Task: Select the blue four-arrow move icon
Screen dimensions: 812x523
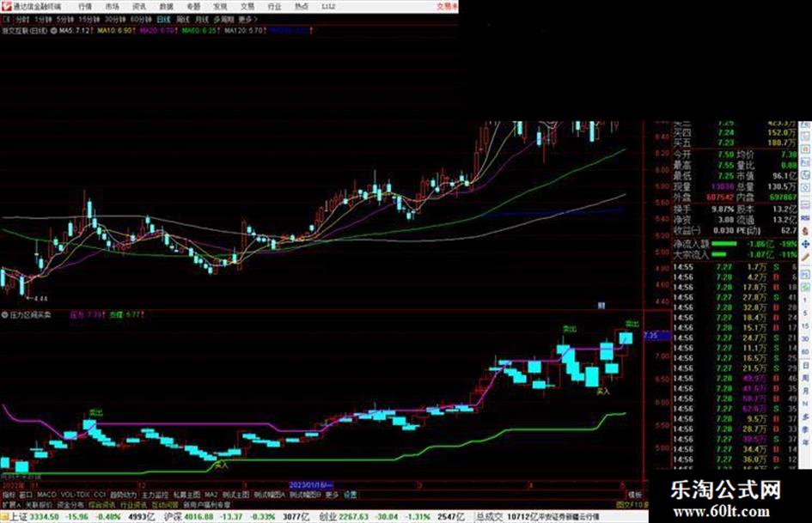Action: pos(805,243)
